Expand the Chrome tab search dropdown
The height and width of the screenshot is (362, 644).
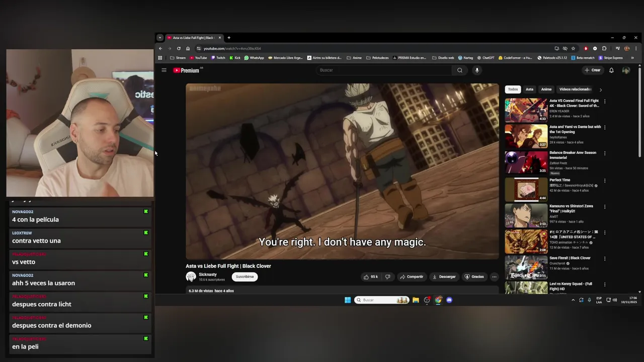click(x=159, y=38)
